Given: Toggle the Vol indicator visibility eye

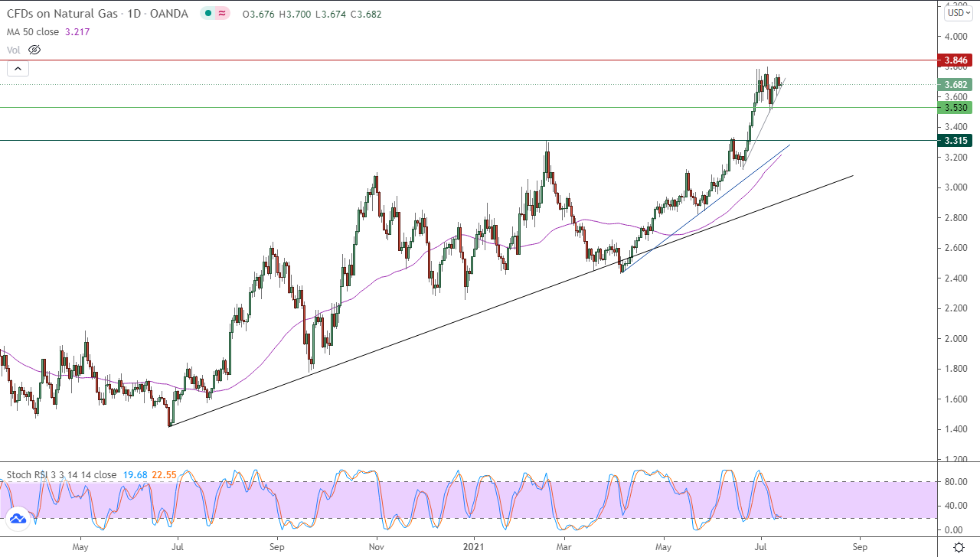Looking at the screenshot, I should (34, 50).
